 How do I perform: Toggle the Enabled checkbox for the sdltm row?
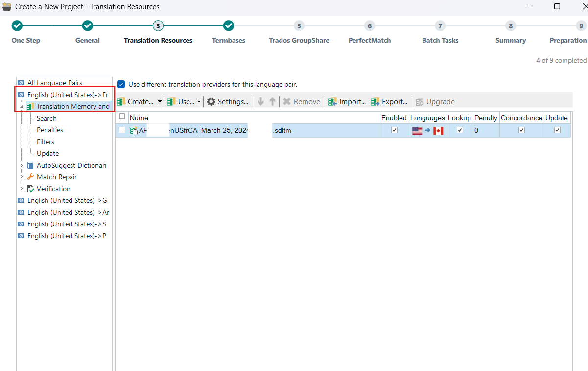tap(394, 130)
